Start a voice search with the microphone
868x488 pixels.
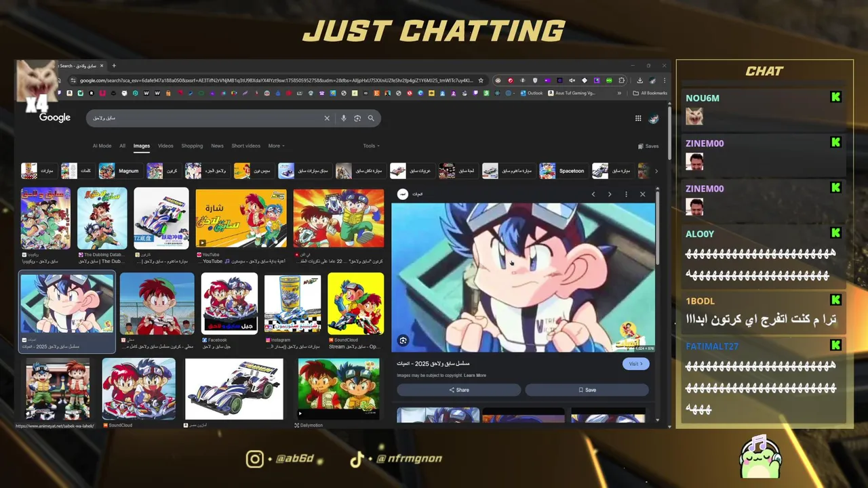[x=344, y=118]
